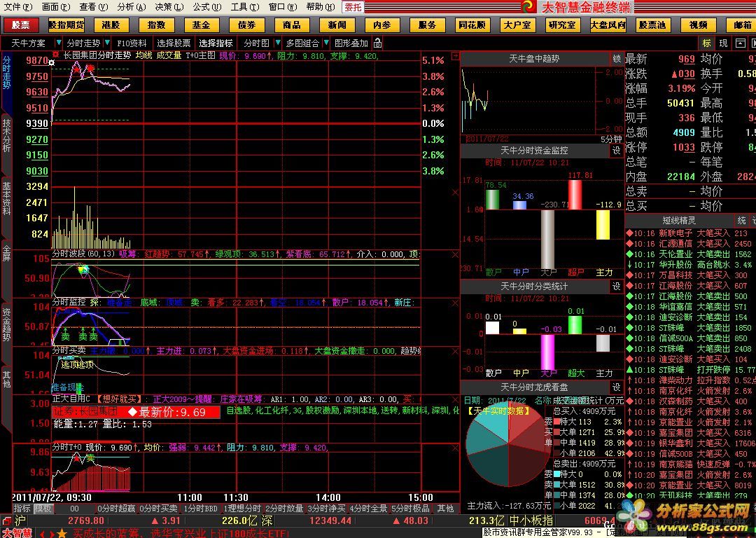Image resolution: width=756 pixels, height=538 pixels.
Task: Click the magenta 大户 bar in 分类统计 chart
Action: tap(547, 352)
